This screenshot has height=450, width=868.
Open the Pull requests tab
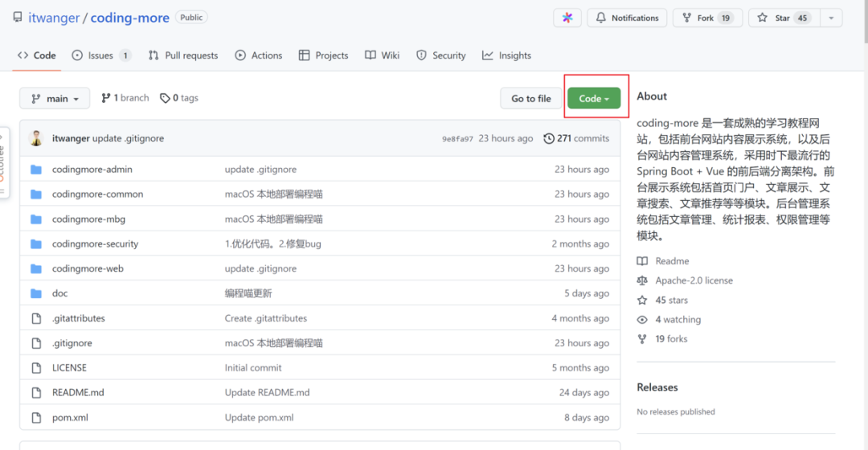(183, 55)
